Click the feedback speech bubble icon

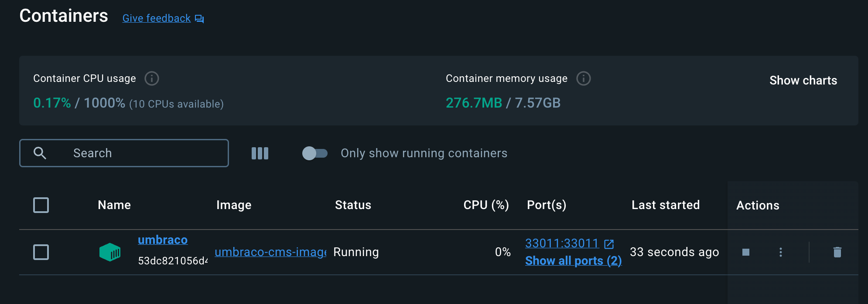(199, 19)
